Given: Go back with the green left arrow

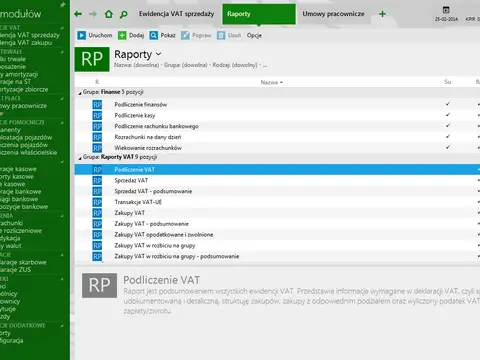Looking at the screenshot, I should point(78,14).
